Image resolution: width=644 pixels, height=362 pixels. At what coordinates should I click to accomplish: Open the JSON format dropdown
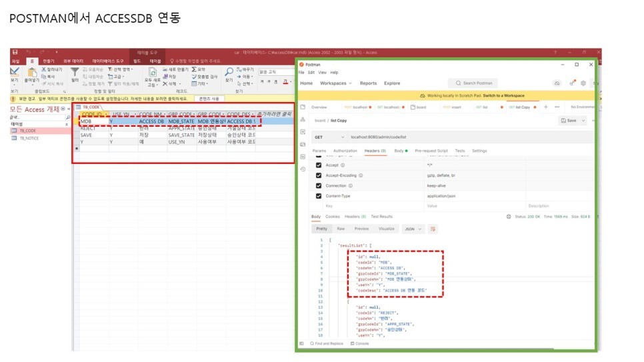pos(413,229)
